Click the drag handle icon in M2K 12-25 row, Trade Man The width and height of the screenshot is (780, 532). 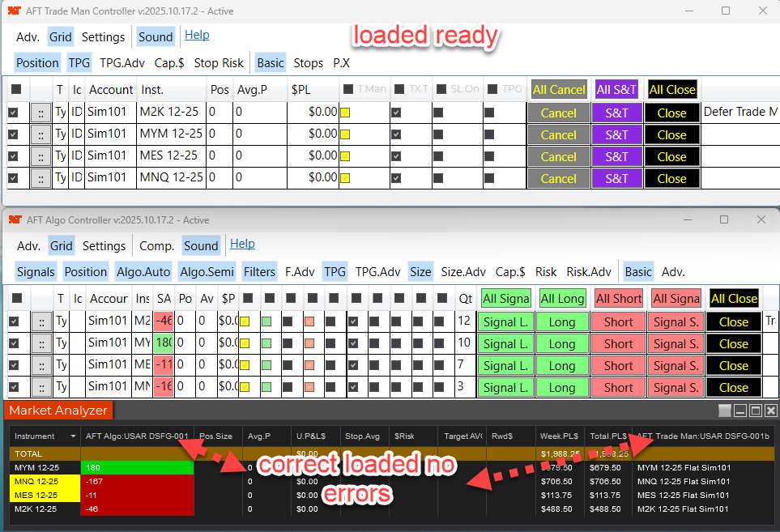click(40, 113)
